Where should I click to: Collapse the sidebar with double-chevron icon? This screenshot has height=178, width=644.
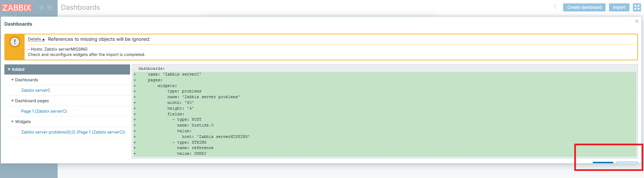tap(41, 8)
